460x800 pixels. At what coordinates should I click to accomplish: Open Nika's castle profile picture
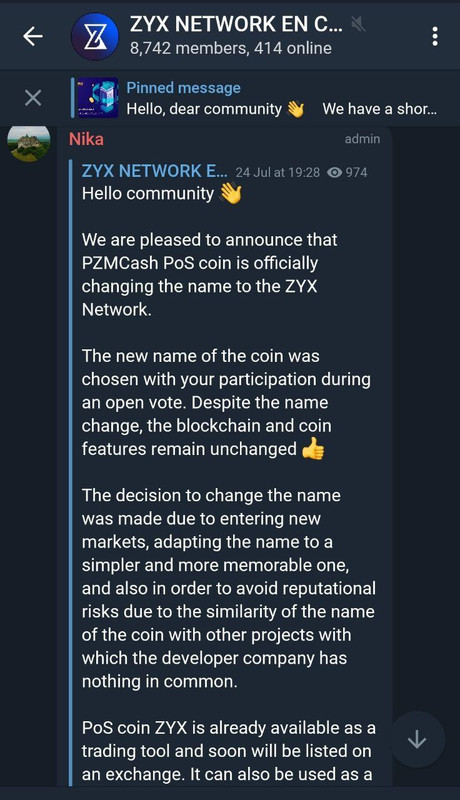[29, 142]
